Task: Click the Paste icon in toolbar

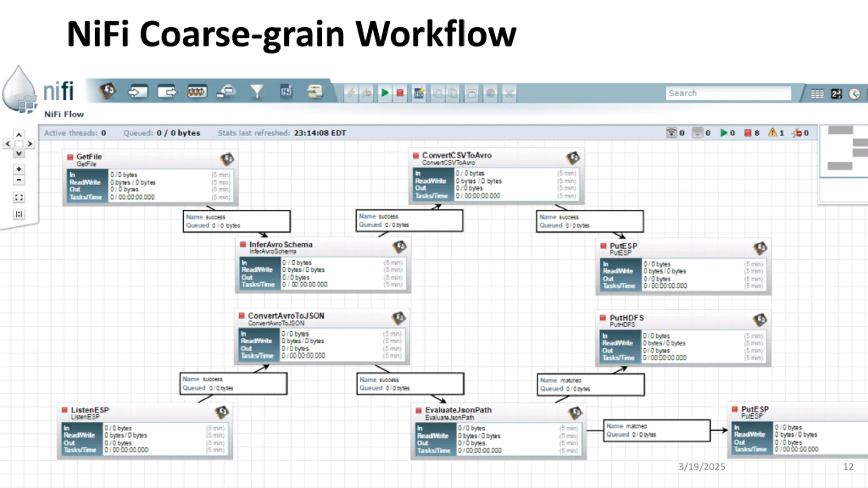Action: (x=453, y=93)
